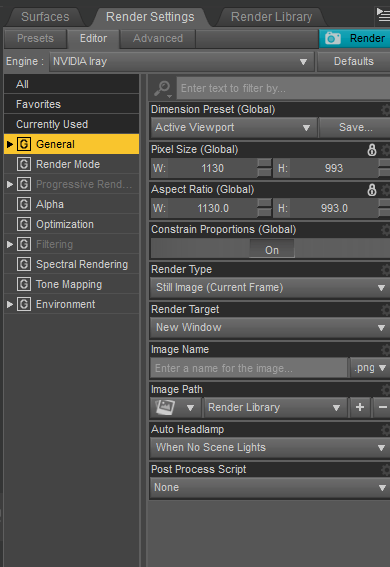Click the G icon beside Optimization

coord(24,224)
